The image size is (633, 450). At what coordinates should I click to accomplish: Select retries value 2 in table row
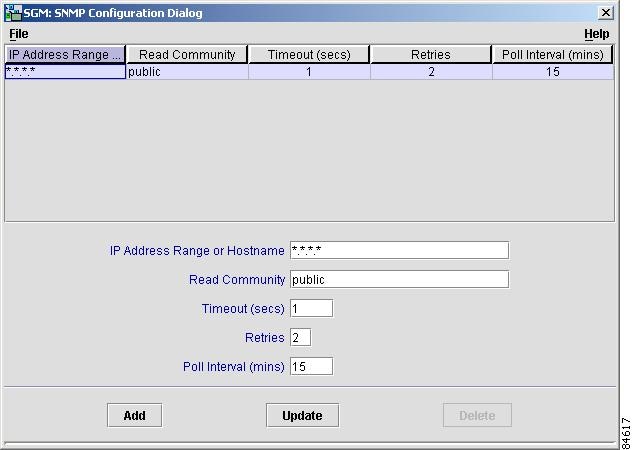431,72
